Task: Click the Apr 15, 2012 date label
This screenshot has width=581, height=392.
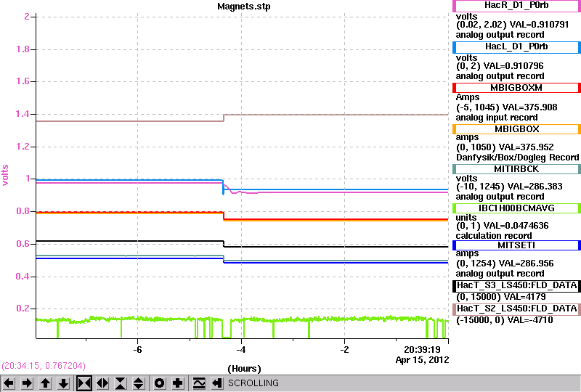Action: [x=422, y=360]
